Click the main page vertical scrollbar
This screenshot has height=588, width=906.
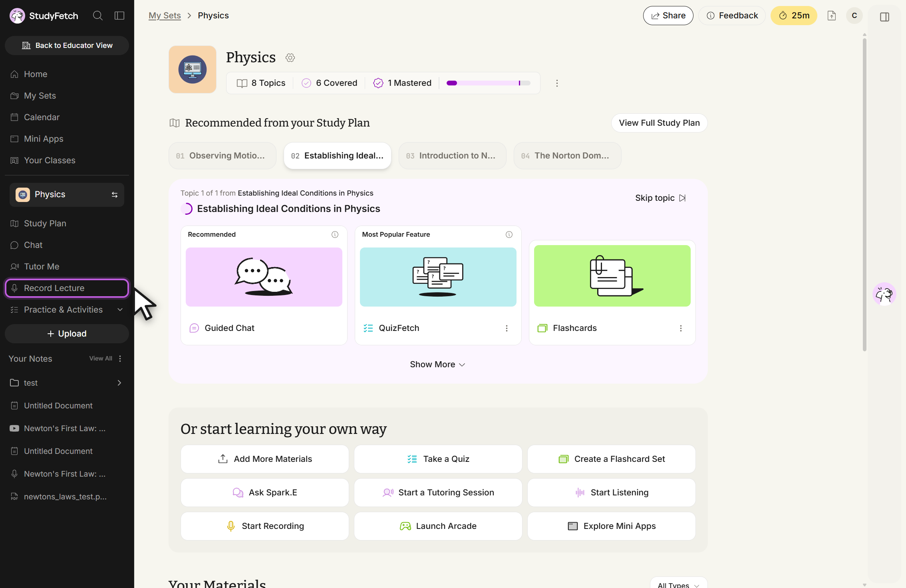coord(864,195)
